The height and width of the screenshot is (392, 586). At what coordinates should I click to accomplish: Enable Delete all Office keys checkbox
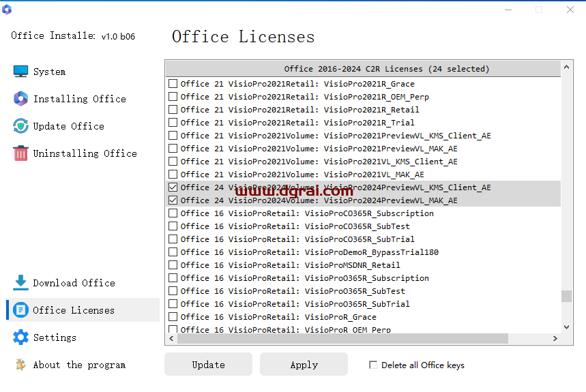[x=373, y=365]
